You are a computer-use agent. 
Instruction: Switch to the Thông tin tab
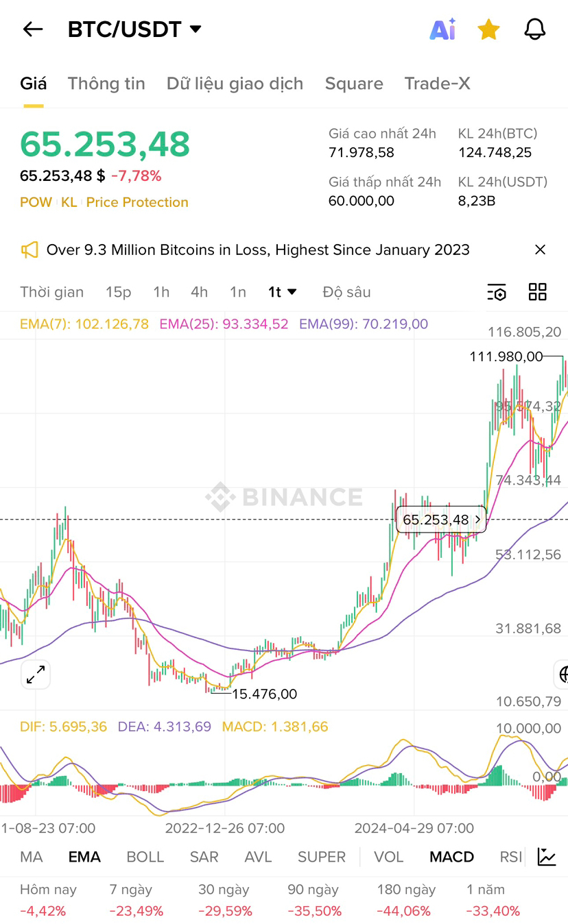click(106, 84)
